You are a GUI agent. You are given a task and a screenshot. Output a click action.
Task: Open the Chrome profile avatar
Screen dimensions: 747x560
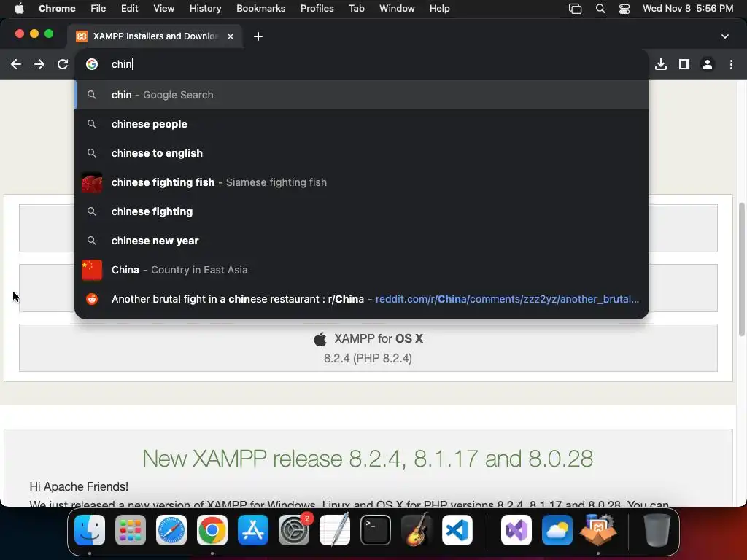(708, 64)
